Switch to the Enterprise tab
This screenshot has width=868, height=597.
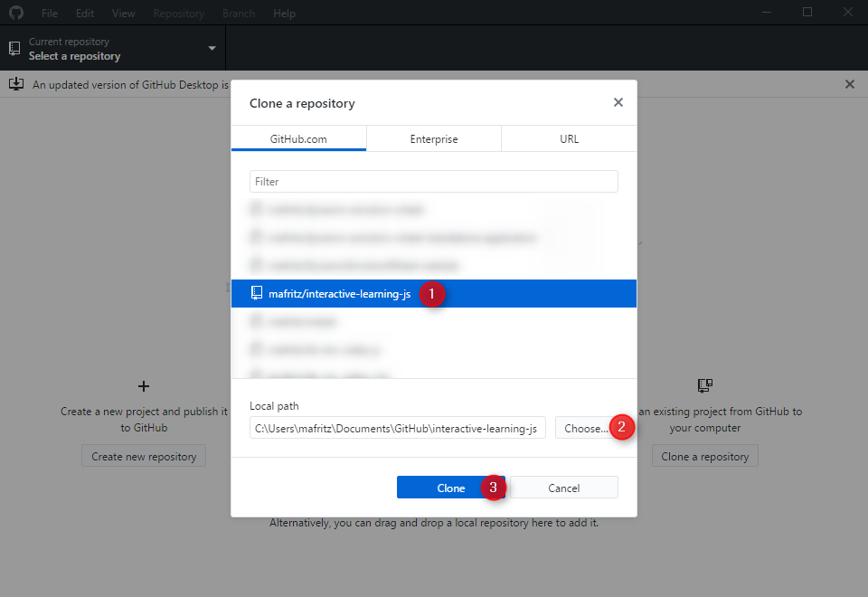(434, 139)
